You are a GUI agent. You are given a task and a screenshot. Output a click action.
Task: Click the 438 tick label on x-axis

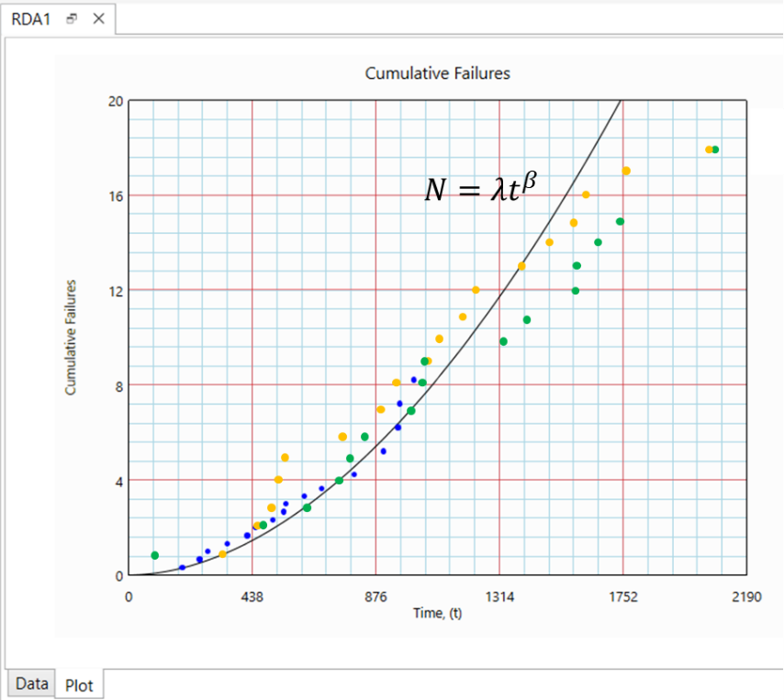[252, 595]
